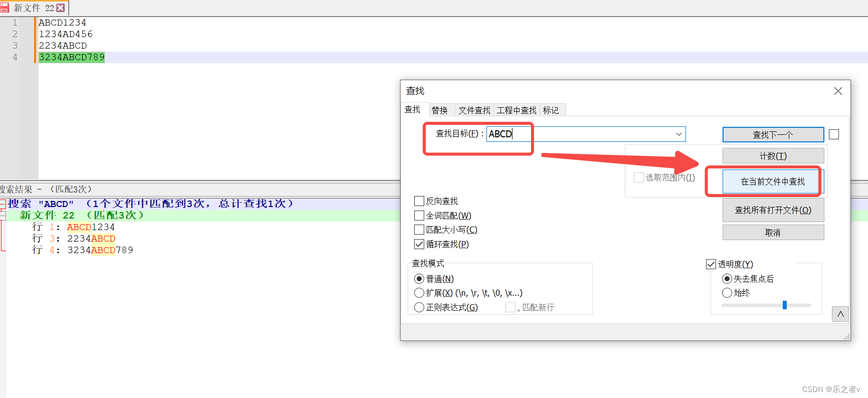Collapse the 新文件 22 result group

pyautogui.click(x=3, y=216)
